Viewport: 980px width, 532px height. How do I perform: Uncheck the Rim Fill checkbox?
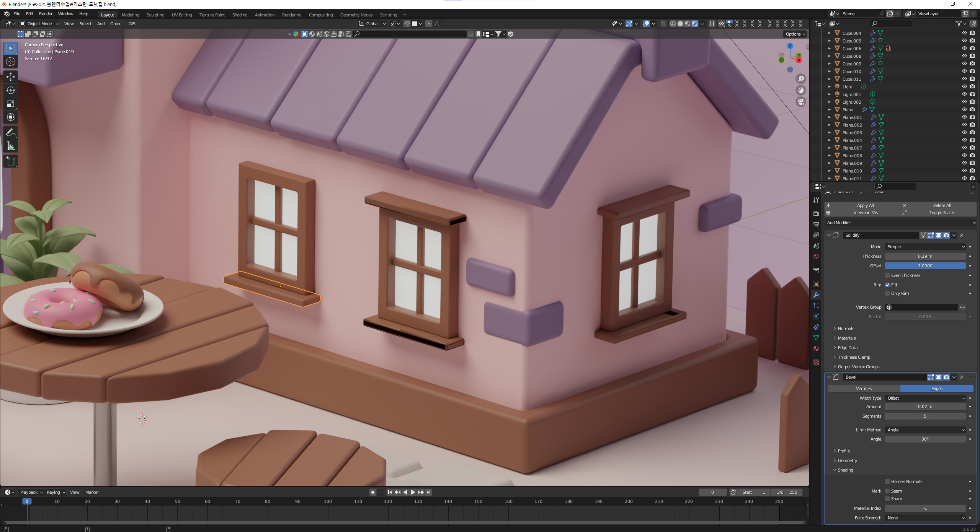887,285
